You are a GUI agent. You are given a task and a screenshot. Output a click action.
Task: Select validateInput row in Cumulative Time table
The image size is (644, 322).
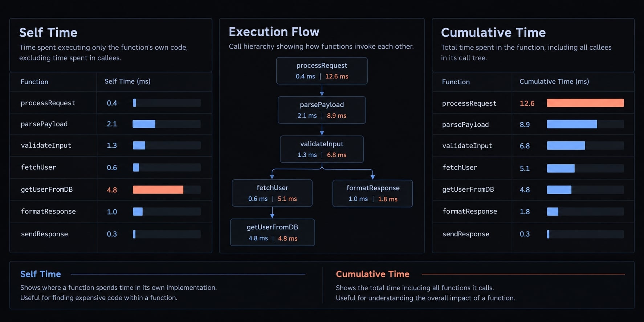click(x=533, y=146)
